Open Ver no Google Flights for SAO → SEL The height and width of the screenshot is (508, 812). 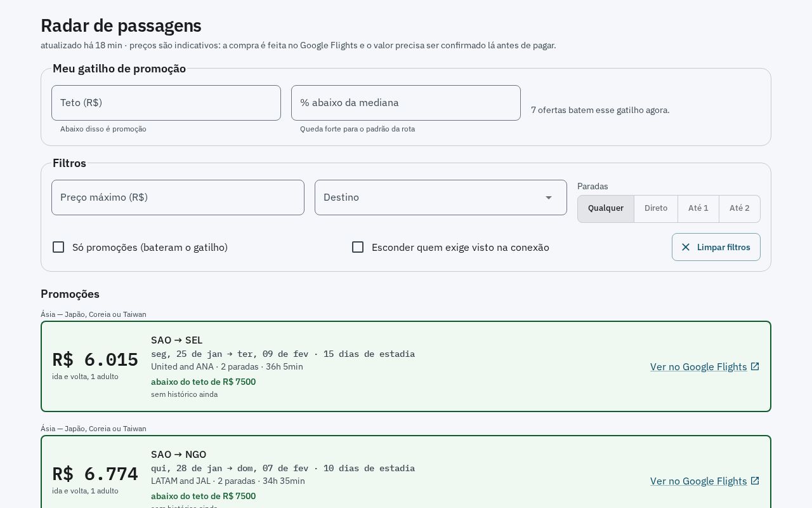705,366
